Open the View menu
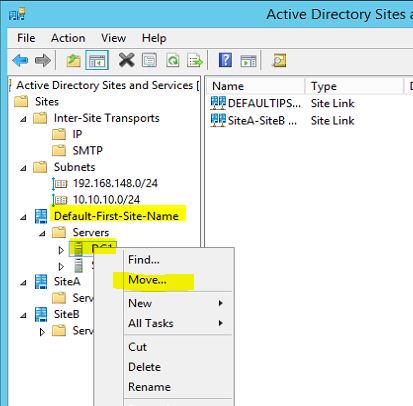Image resolution: width=413 pixels, height=406 pixels. pyautogui.click(x=113, y=38)
